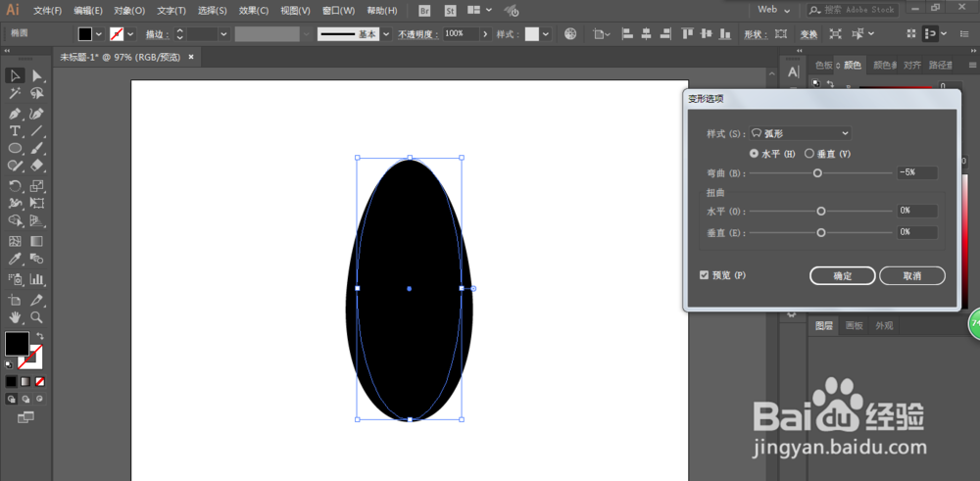Select the Eraser tool
Image resolution: width=980 pixels, height=481 pixels.
(37, 166)
